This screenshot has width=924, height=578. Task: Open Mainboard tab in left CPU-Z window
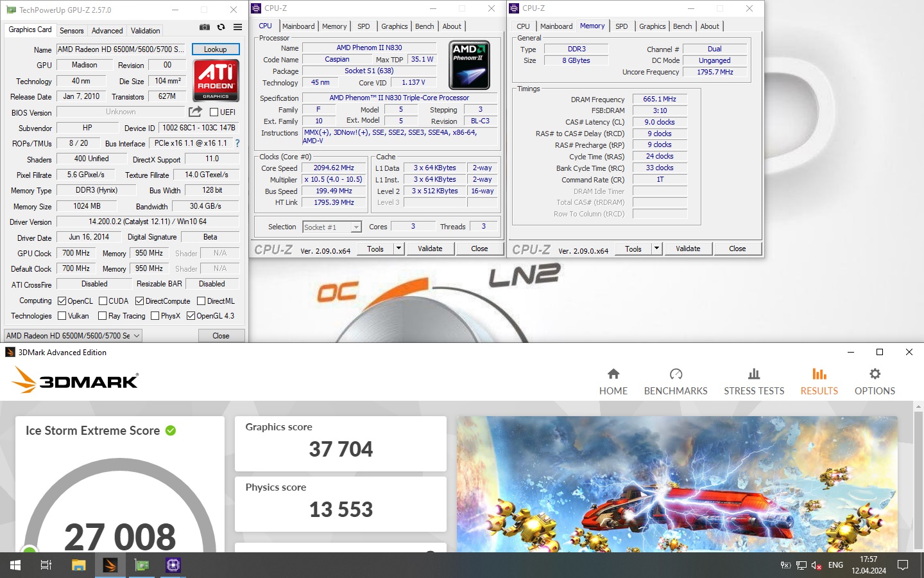298,26
